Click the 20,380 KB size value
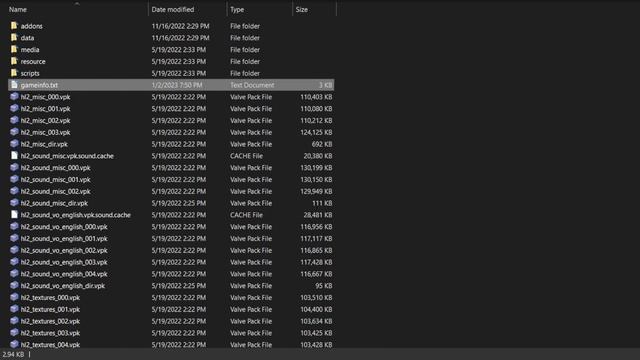This screenshot has height=360, width=640. (x=318, y=156)
